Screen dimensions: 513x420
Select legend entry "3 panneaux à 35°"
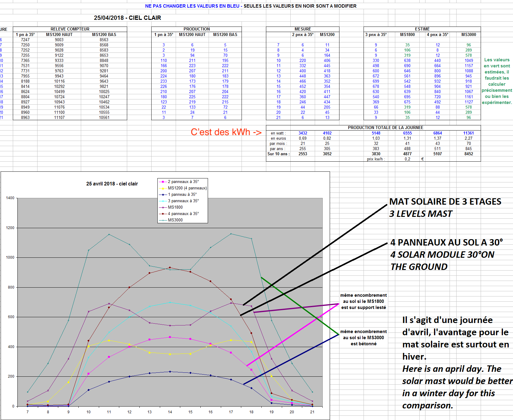point(179,201)
